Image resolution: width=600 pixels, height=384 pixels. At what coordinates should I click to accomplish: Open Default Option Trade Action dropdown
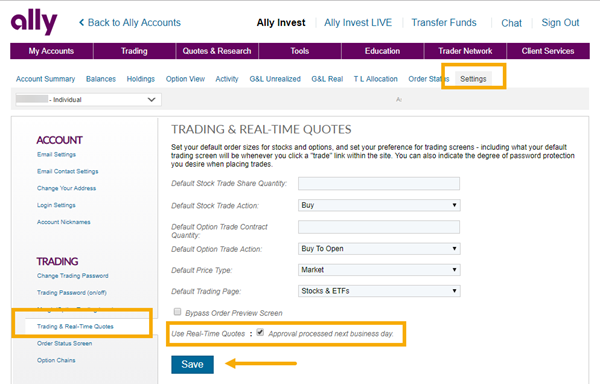click(379, 249)
